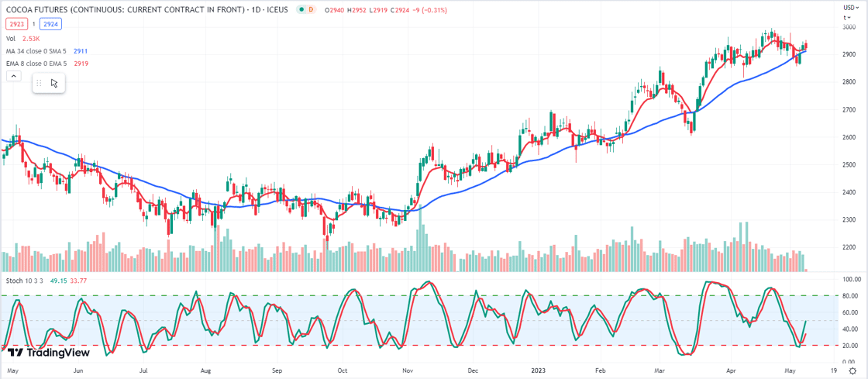Viewport: 868px width, 379px height.
Task: Click the spread value 1 between prices
Action: click(33, 24)
